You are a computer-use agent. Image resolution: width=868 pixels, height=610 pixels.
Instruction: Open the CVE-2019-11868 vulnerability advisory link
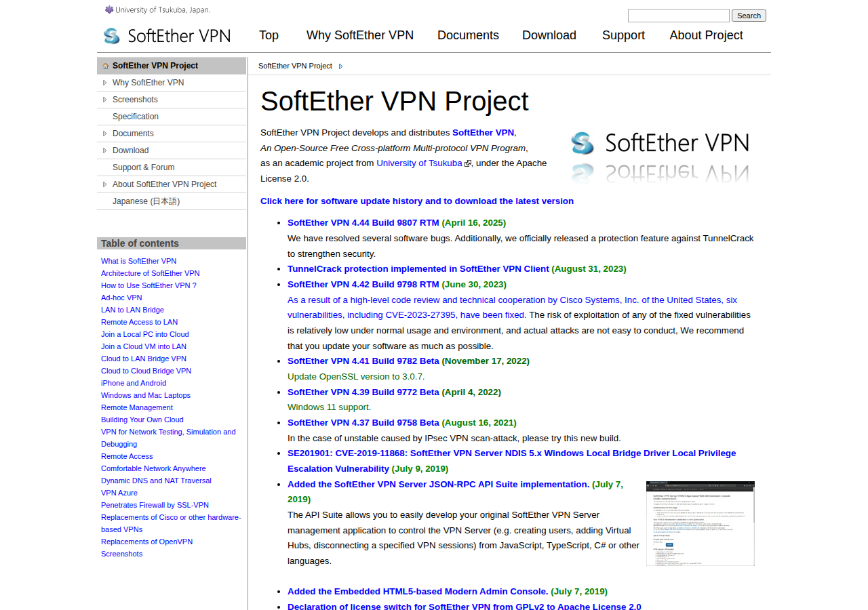click(511, 461)
